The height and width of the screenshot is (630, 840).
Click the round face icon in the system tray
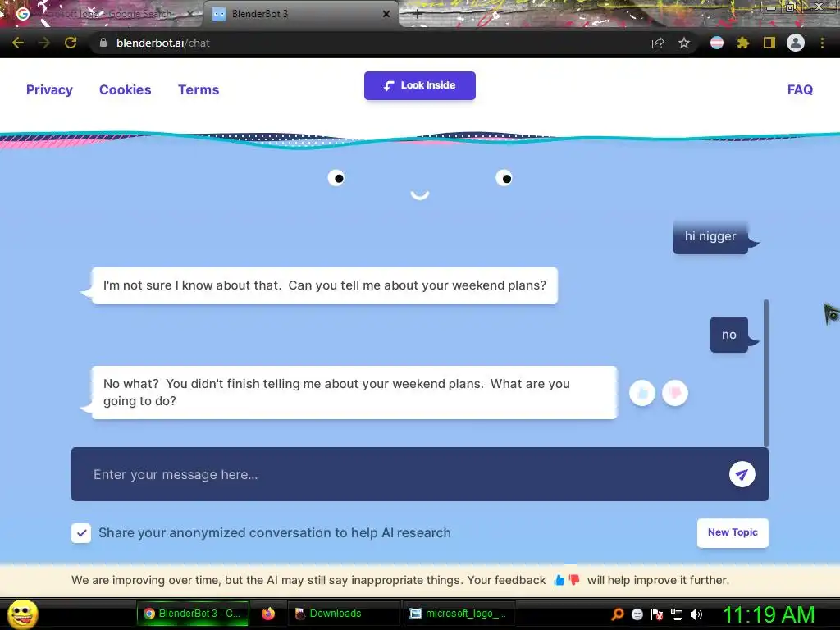click(637, 614)
